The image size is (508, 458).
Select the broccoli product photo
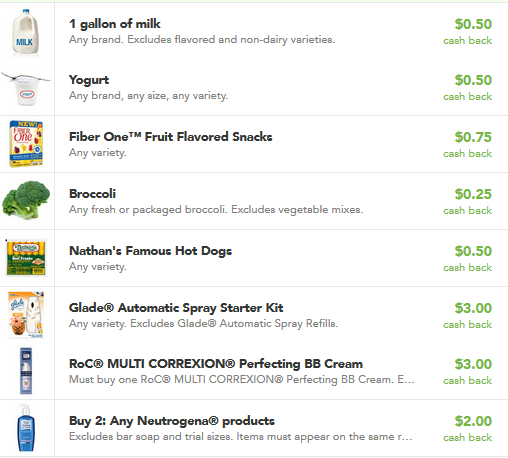coord(26,200)
